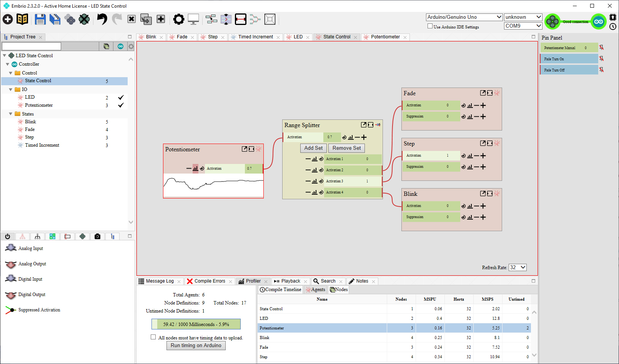
Task: Open the unknown dropdown
Action: click(523, 17)
